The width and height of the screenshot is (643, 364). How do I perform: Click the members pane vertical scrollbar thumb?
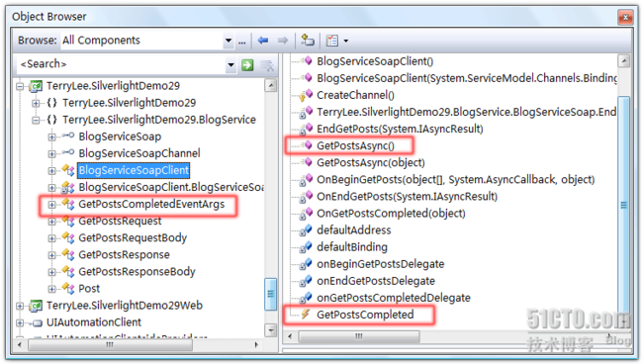tap(624, 205)
